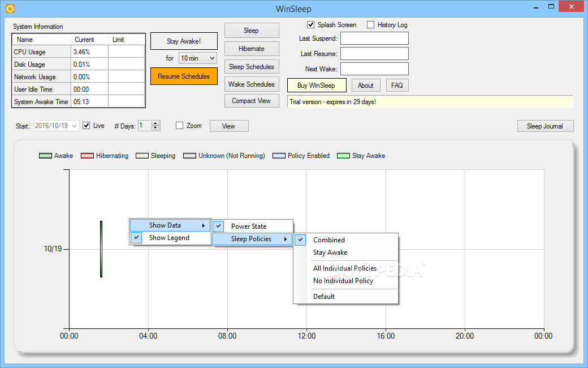Click Resume Schedules button
This screenshot has height=368, width=588.
point(184,76)
